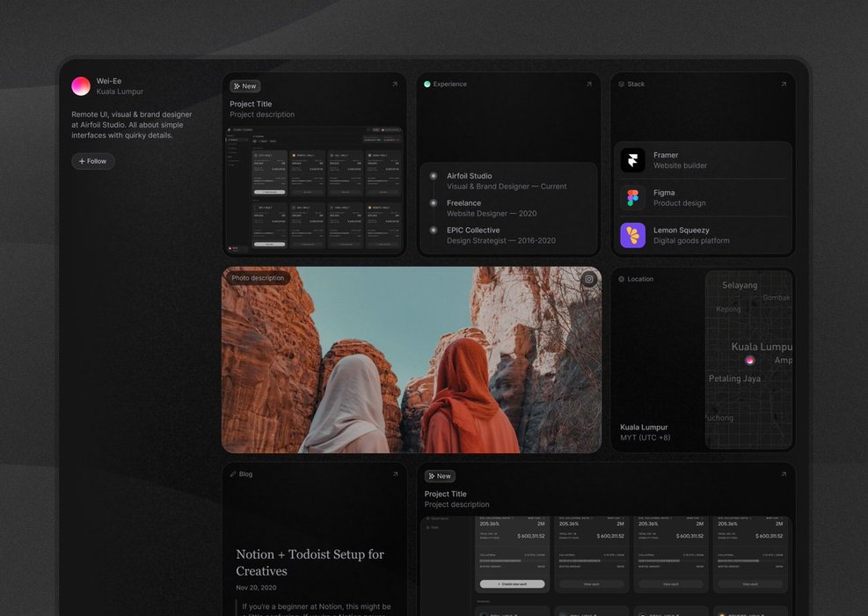Open the Freelance experience entry
Image resolution: width=868 pixels, height=616 pixels.
click(x=492, y=209)
